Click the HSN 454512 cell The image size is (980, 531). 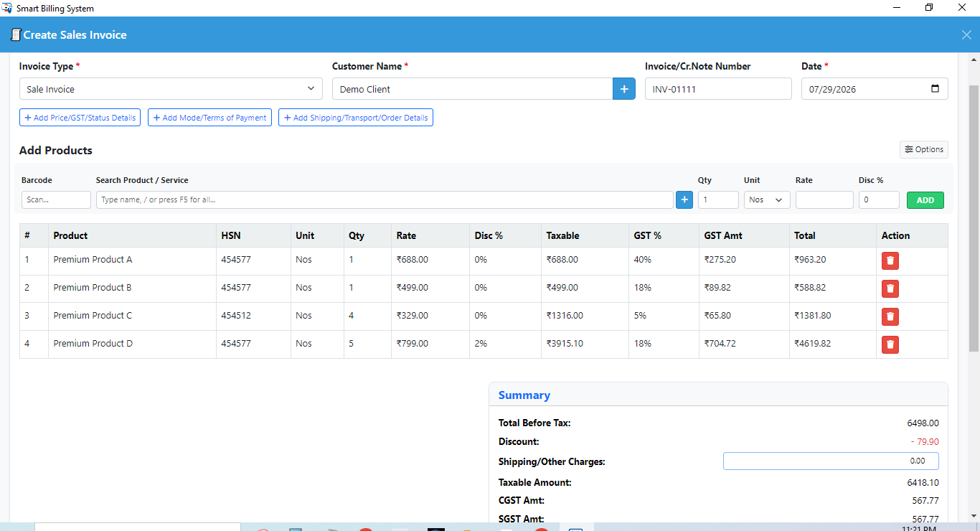[x=253, y=316]
